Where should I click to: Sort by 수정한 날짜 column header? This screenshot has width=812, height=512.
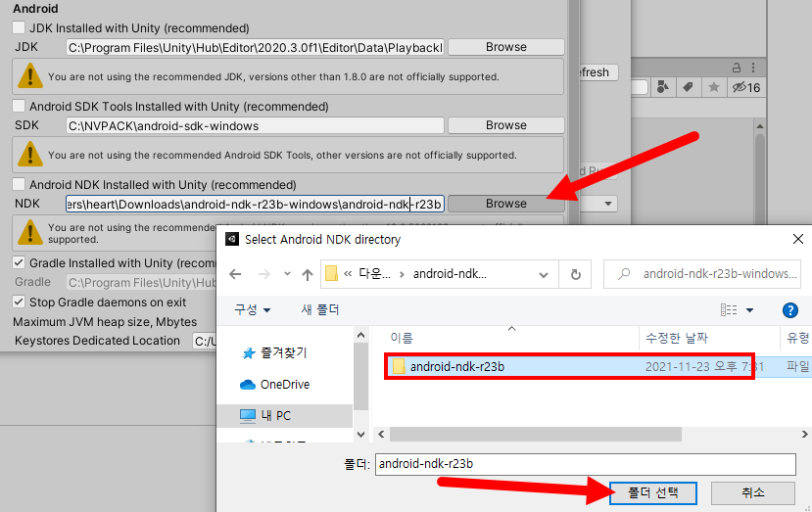pos(676,338)
